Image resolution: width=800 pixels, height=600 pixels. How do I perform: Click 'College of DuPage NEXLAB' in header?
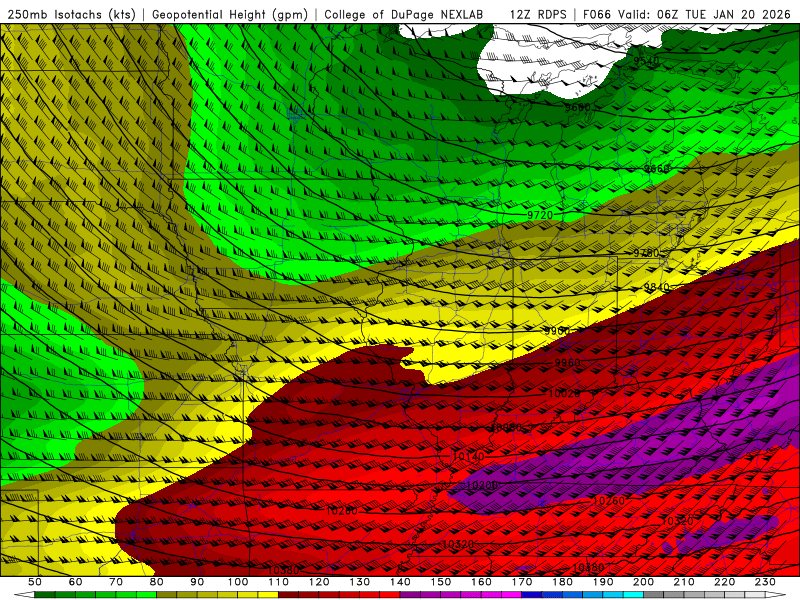(x=404, y=14)
